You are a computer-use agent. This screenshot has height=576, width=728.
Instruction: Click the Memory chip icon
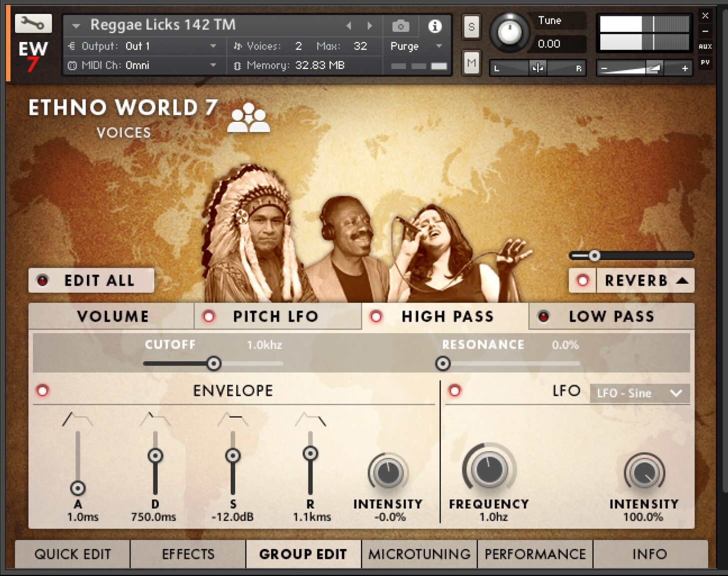238,65
